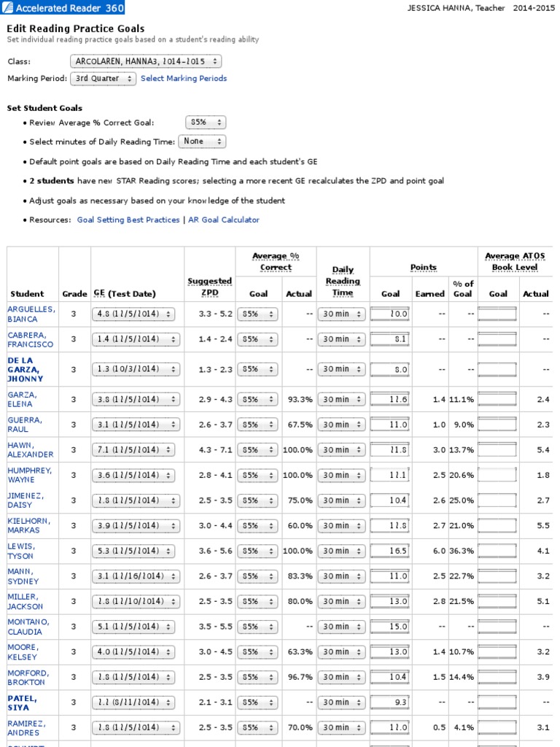Click the Suggested ZPD column header
Viewport: 560px width, 747px height.
click(209, 287)
